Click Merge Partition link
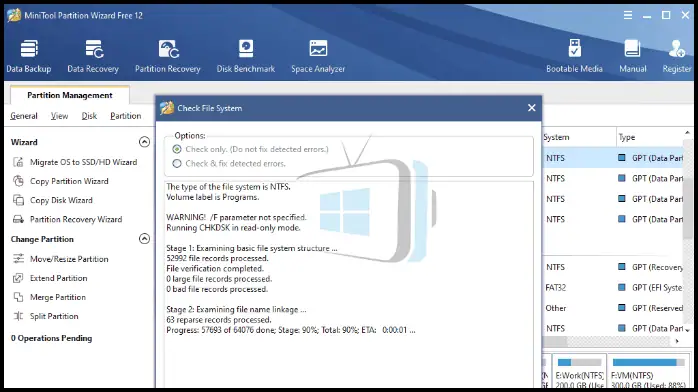The width and height of the screenshot is (698, 392). 58,297
